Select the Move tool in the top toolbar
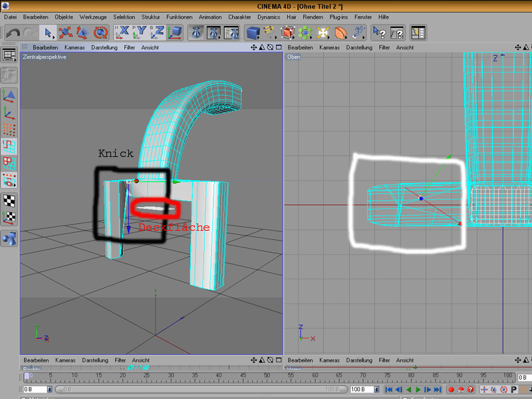Viewport: 532px width, 399px height. (x=66, y=32)
